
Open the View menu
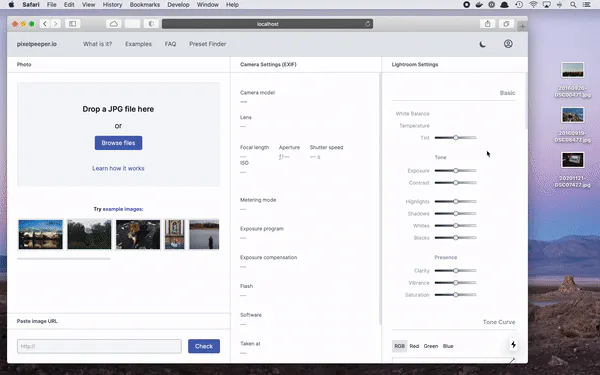pos(88,5)
